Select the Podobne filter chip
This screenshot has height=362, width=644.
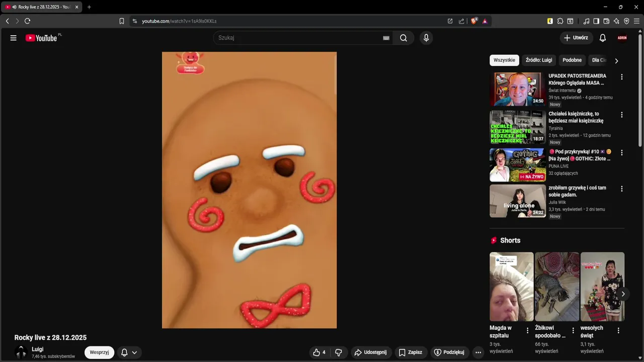tap(572, 60)
